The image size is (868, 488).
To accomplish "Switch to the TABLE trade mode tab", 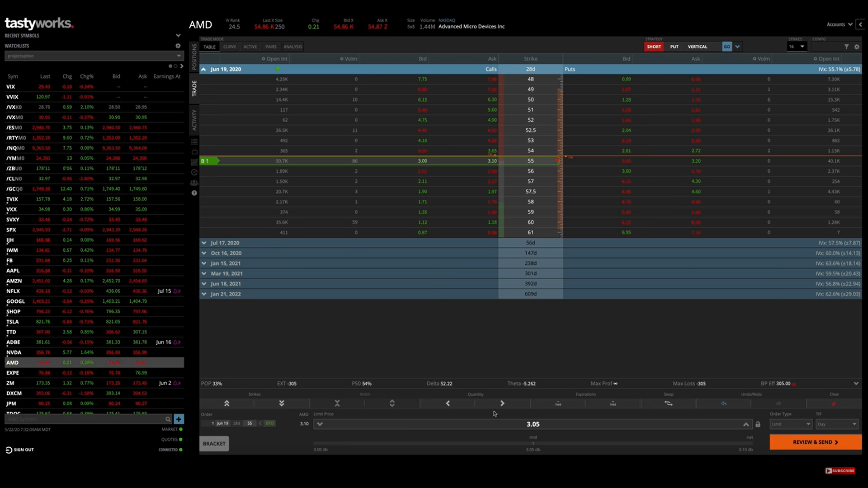I will click(x=209, y=47).
